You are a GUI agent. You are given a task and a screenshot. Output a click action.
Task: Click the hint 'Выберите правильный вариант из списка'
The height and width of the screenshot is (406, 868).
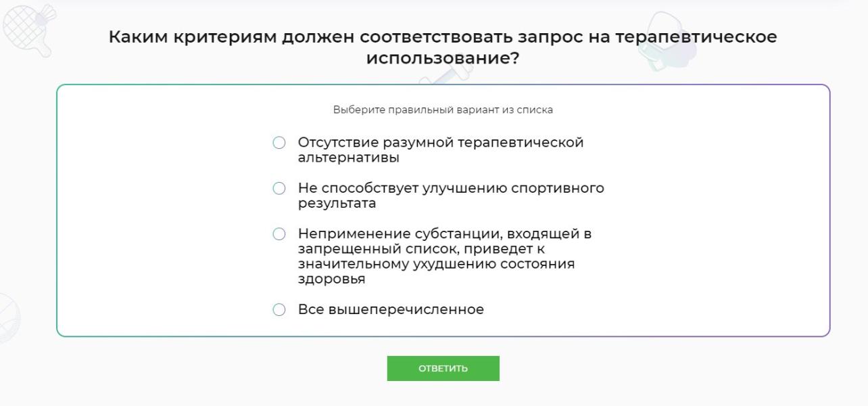tap(443, 110)
